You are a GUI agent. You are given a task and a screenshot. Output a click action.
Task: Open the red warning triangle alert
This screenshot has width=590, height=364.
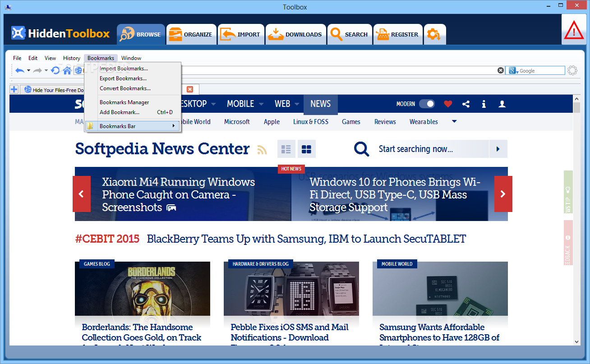pos(574,31)
